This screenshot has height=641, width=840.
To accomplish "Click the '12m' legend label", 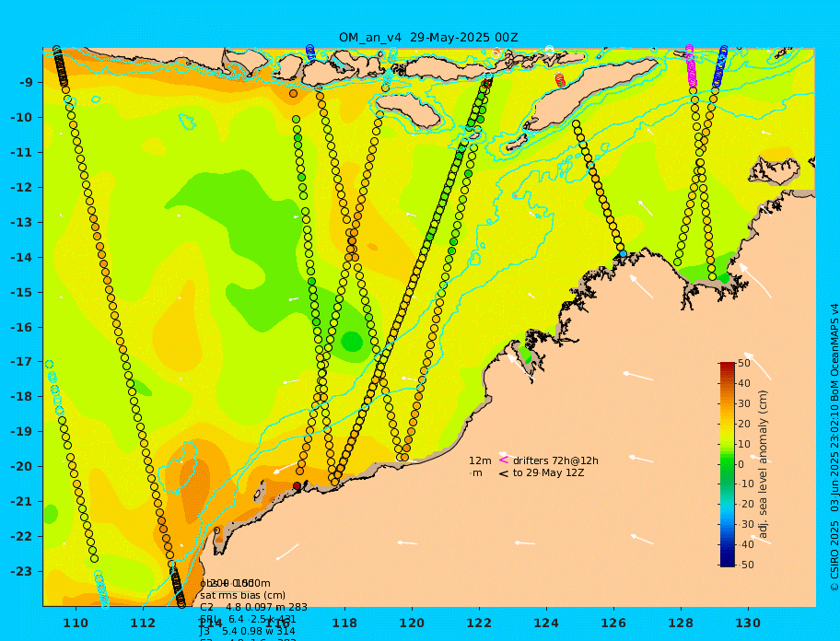I will click(480, 460).
